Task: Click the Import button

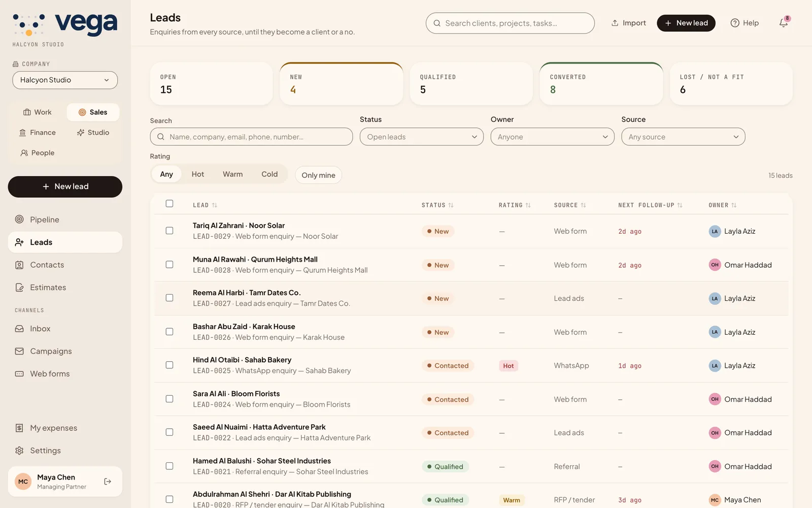Action: coord(629,23)
